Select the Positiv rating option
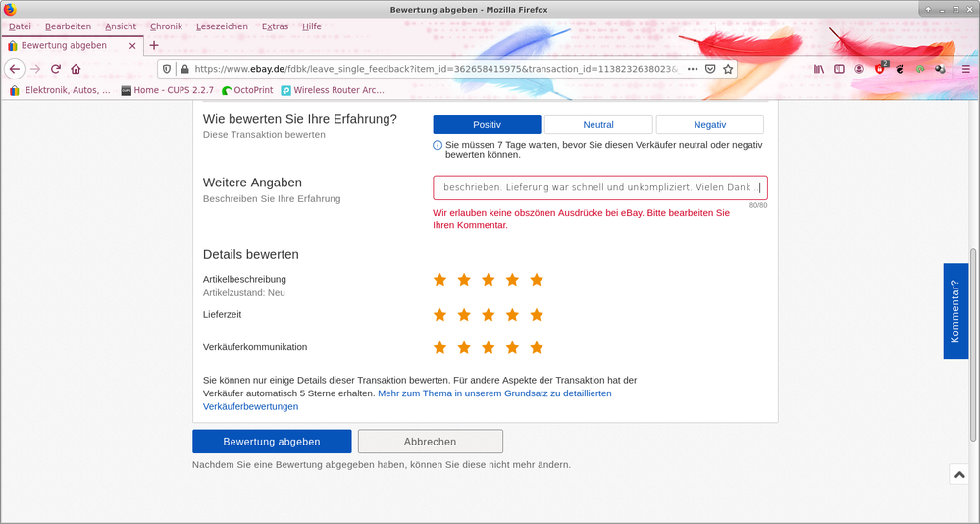Image resolution: width=980 pixels, height=524 pixels. 487,125
